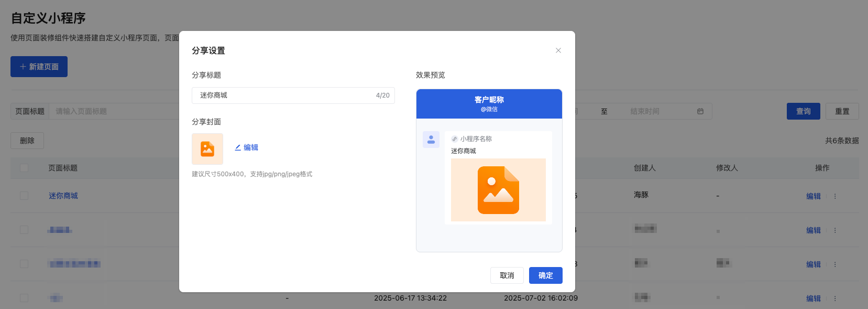Open more options in the third row

pyautogui.click(x=835, y=264)
